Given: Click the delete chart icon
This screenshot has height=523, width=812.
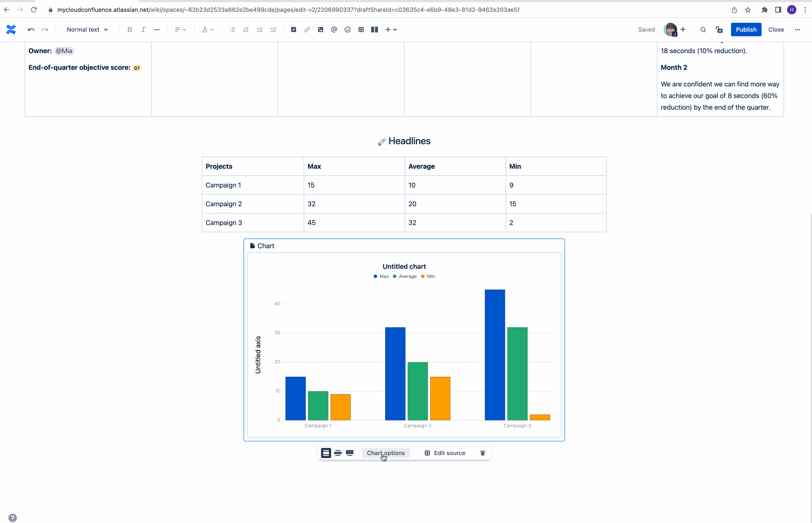Looking at the screenshot, I should (x=482, y=453).
